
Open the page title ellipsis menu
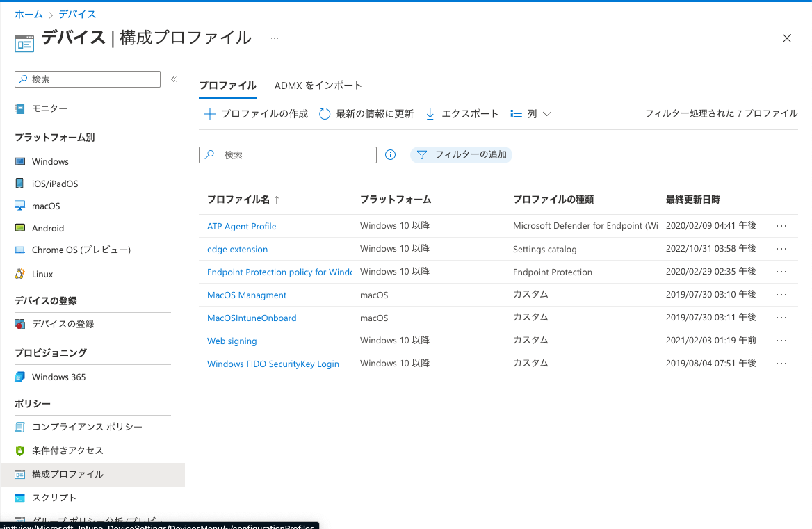pos(275,38)
